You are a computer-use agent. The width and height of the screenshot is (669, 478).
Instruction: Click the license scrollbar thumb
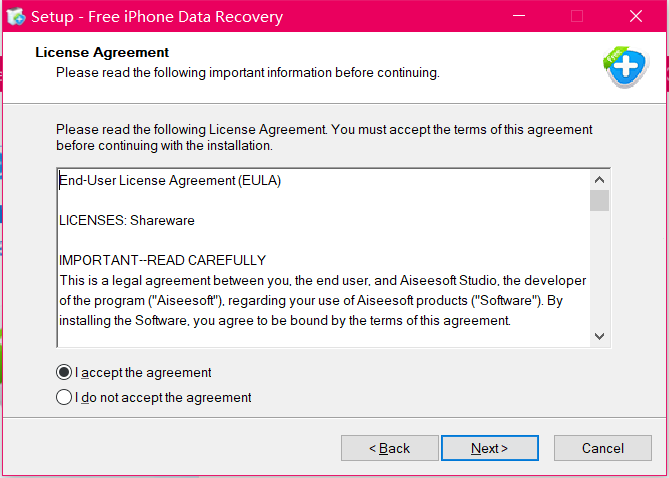[x=599, y=201]
